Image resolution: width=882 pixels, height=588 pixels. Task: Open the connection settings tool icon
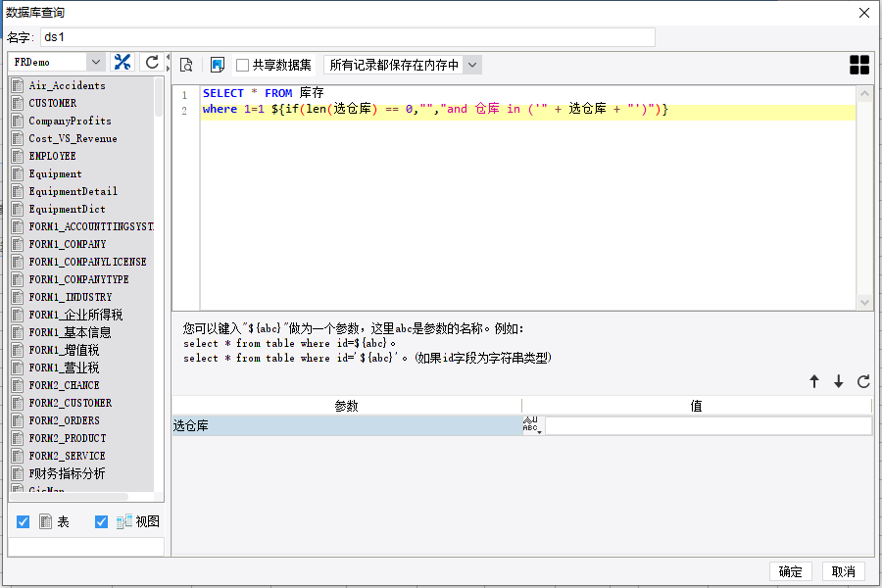click(x=122, y=62)
